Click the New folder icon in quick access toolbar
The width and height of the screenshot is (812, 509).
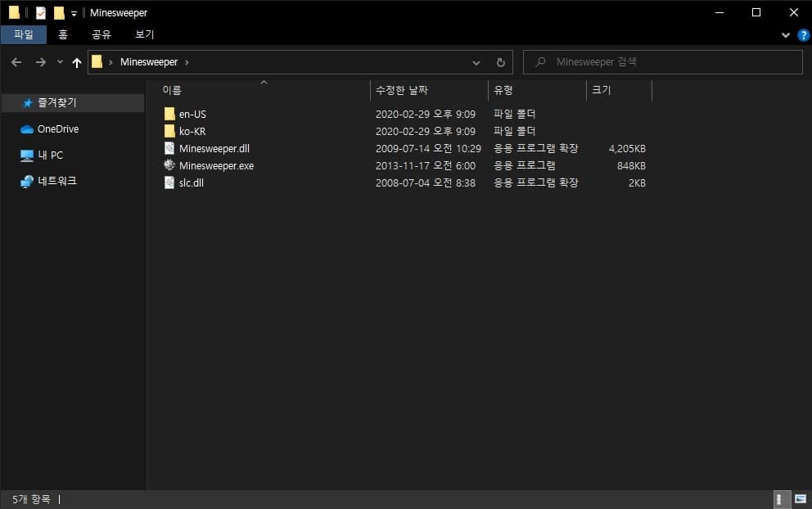click(x=59, y=12)
